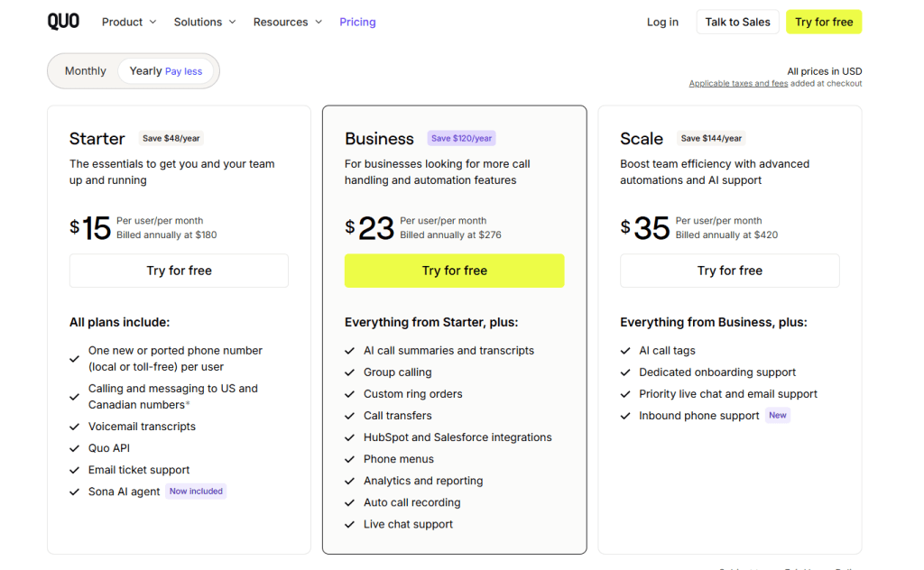Click Try for free under Scale plan
This screenshot has width=924, height=570.
[729, 271]
